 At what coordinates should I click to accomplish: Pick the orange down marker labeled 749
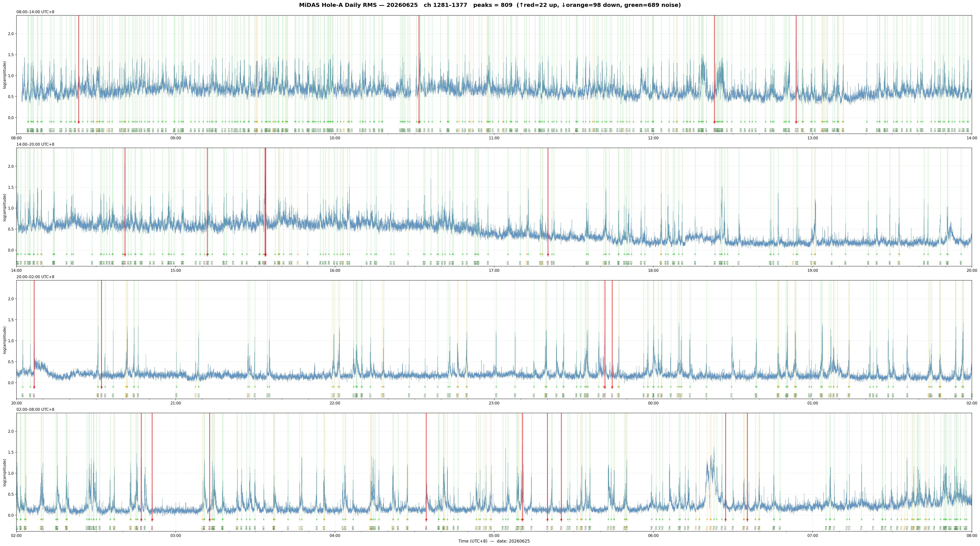pos(696,519)
